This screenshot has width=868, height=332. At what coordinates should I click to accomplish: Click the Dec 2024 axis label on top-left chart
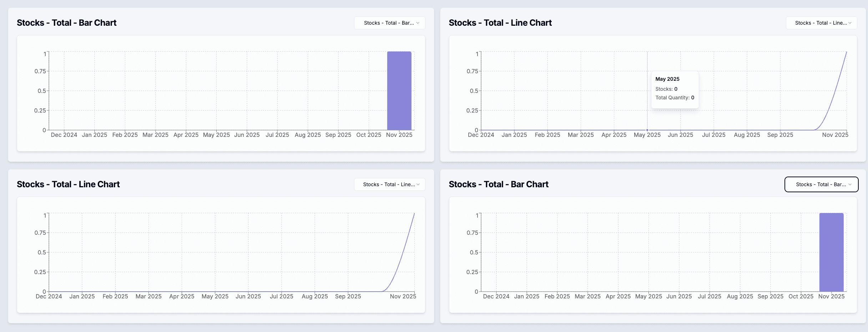click(64, 135)
